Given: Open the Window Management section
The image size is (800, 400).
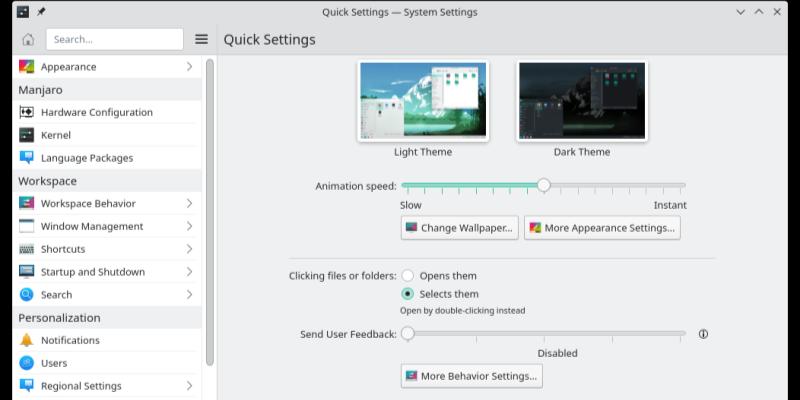Looking at the screenshot, I should pos(92,226).
